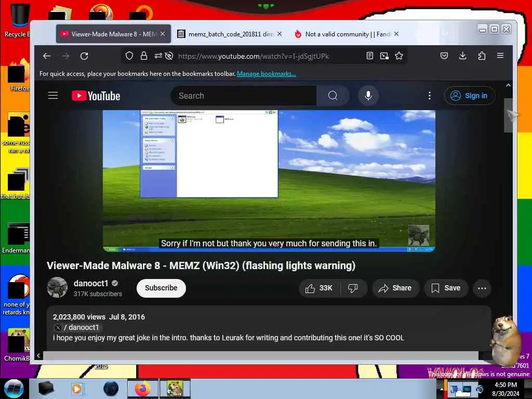532x399 pixels.
Task: Dislike the video with thumbs down
Action: [353, 288]
